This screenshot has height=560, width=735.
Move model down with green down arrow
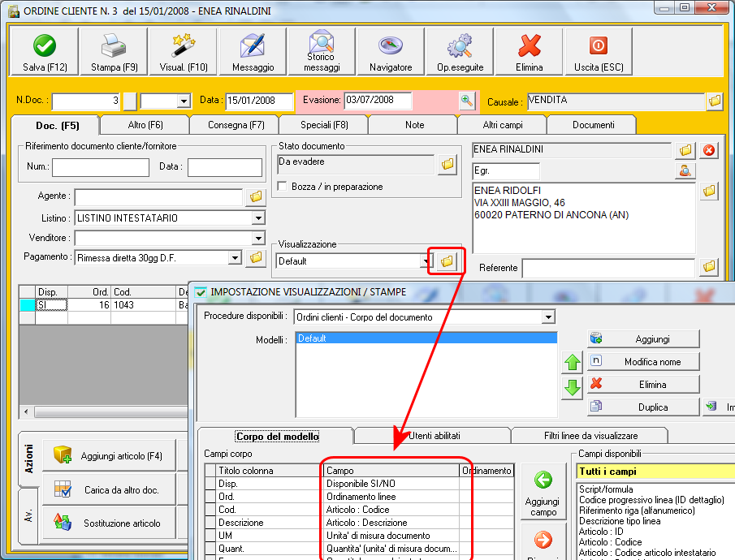[x=573, y=388]
